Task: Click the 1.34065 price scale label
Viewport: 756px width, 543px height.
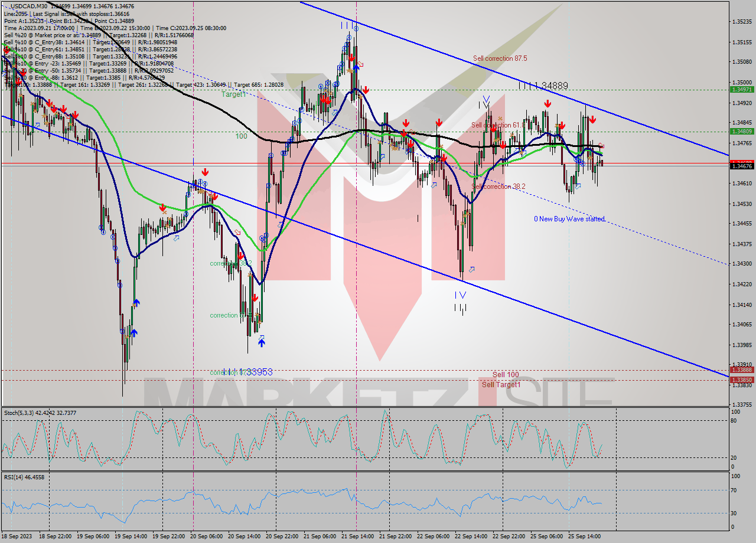Action: pyautogui.click(x=742, y=325)
